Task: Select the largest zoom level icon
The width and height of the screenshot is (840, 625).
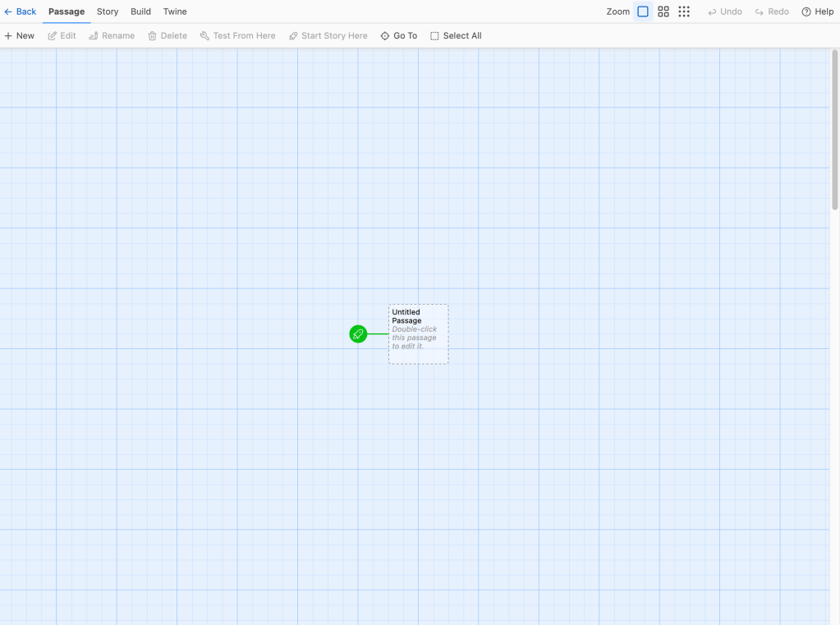Action: 643,11
